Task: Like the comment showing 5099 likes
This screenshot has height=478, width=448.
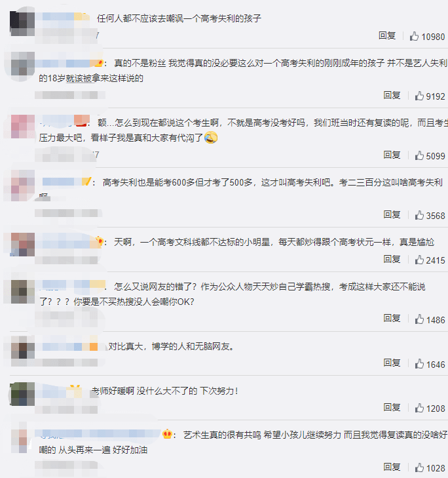Action: point(419,155)
